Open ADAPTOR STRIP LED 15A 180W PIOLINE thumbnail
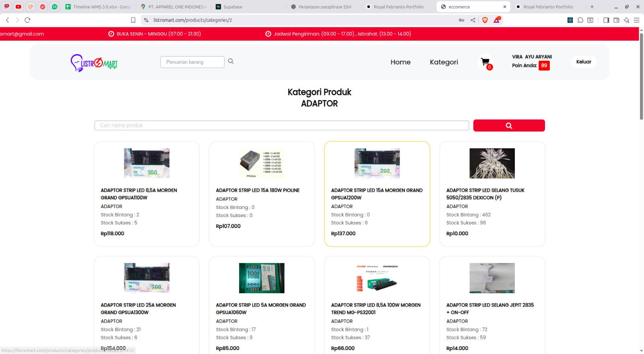This screenshot has width=644, height=354. coord(262,163)
